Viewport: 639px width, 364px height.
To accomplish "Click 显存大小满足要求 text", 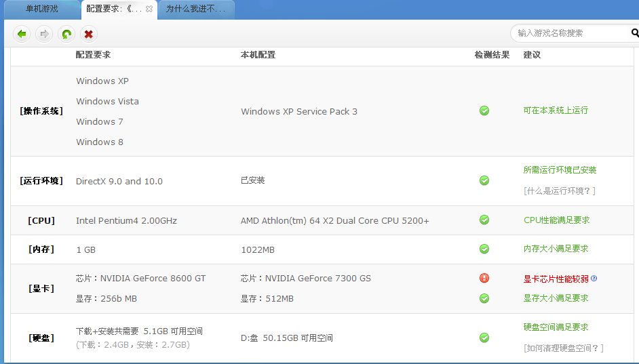I will [556, 298].
